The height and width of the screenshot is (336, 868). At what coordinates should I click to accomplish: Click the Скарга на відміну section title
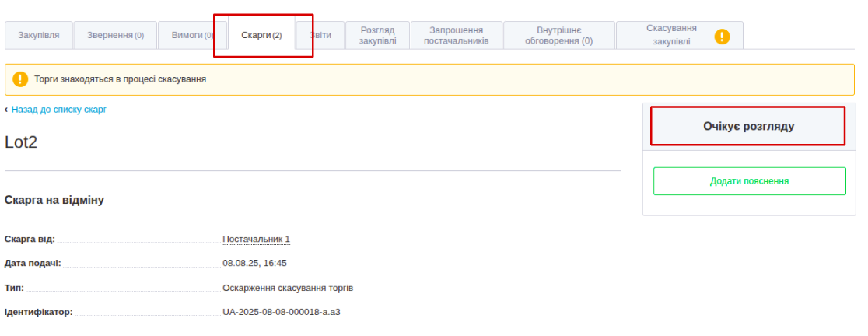point(54,200)
